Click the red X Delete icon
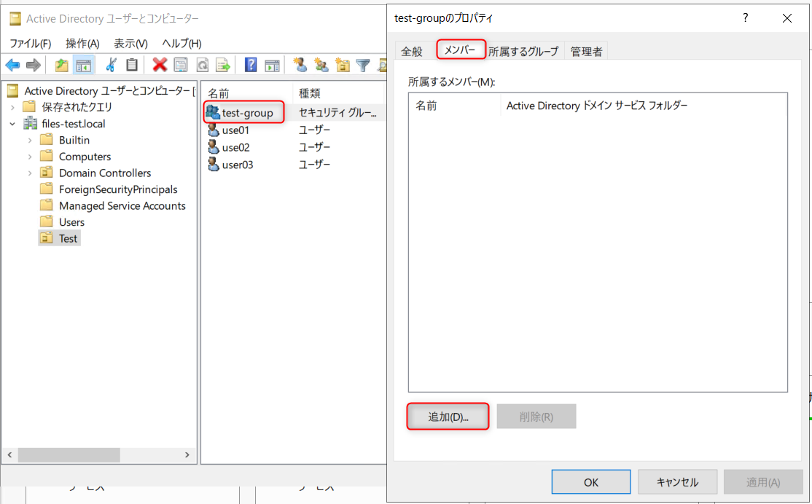 [x=160, y=65]
